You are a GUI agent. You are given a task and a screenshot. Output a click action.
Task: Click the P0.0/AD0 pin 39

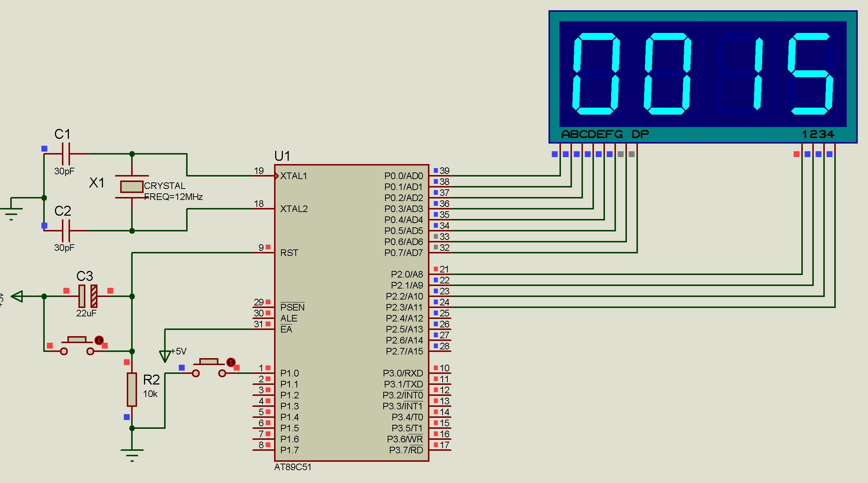click(440, 176)
